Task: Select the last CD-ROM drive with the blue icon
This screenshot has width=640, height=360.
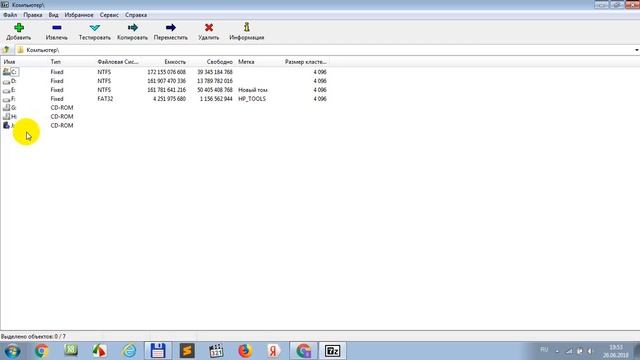Action: 9,126
